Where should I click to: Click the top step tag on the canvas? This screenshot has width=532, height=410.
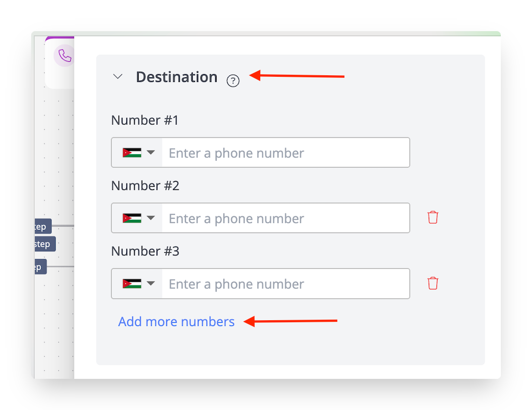[x=41, y=227]
